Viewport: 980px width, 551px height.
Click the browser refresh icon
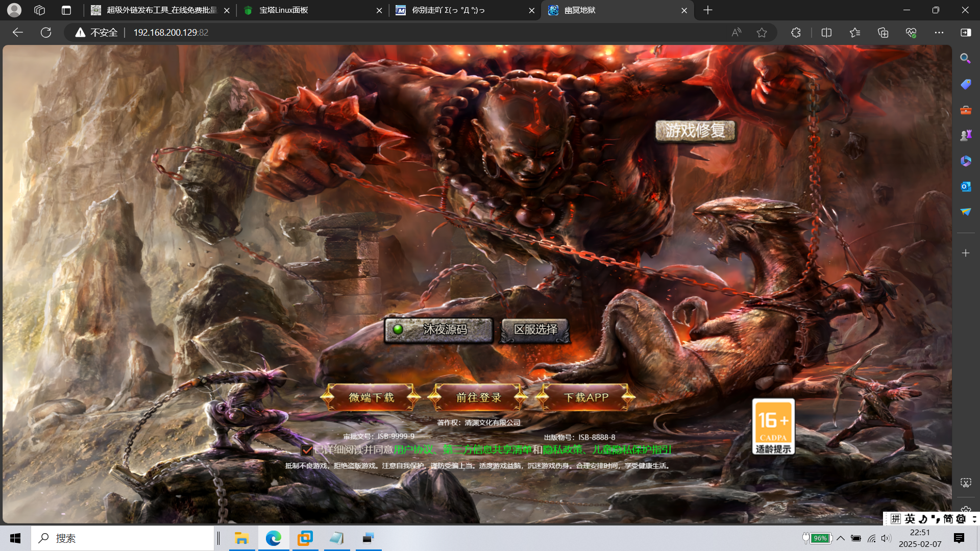[x=46, y=33]
